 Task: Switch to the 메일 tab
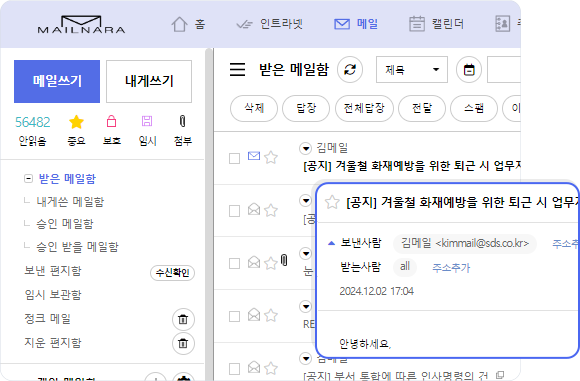click(x=356, y=24)
